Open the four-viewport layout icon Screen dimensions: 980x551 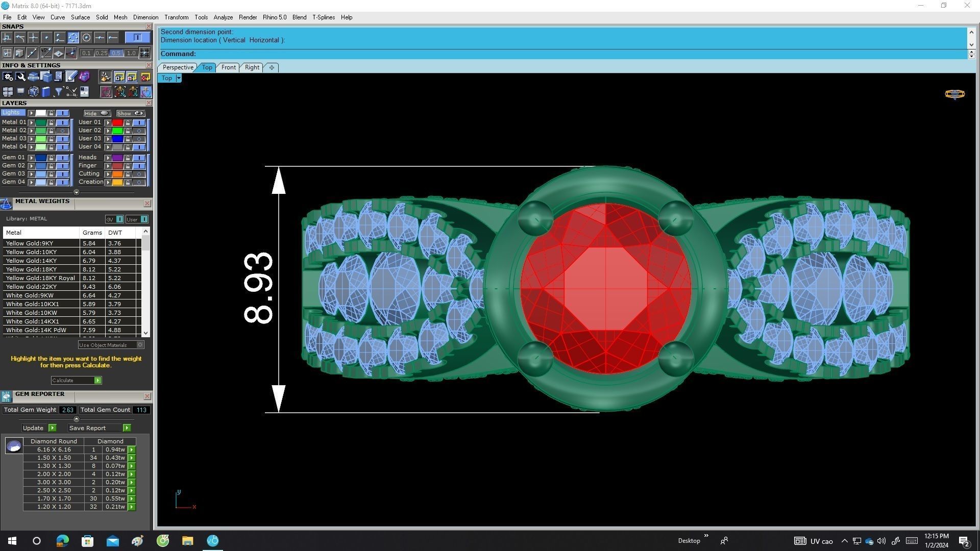coord(8,92)
